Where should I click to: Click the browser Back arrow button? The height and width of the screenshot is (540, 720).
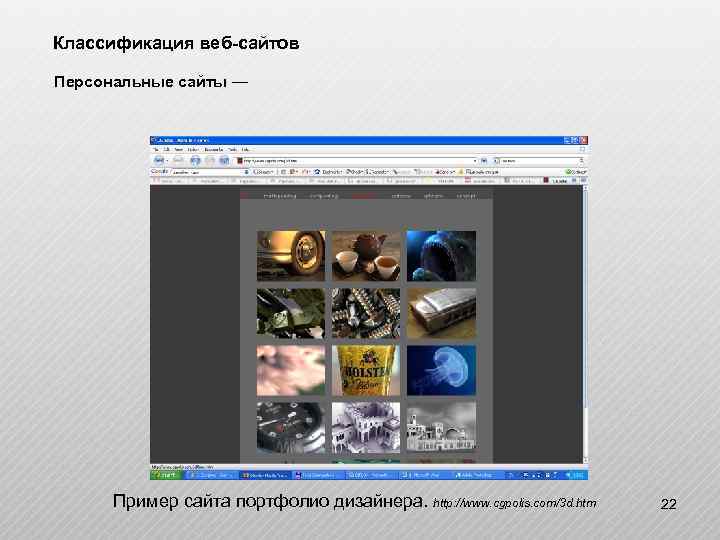coord(158,160)
